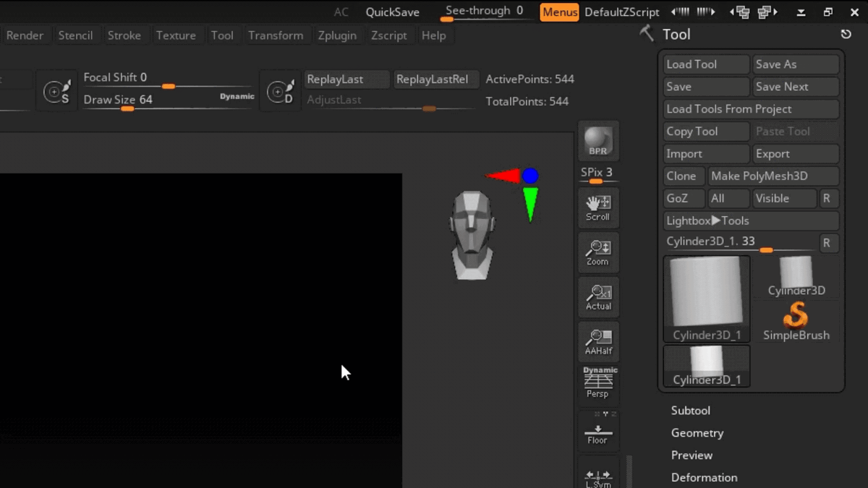
Task: Set canvas to Actual size
Action: tap(598, 297)
